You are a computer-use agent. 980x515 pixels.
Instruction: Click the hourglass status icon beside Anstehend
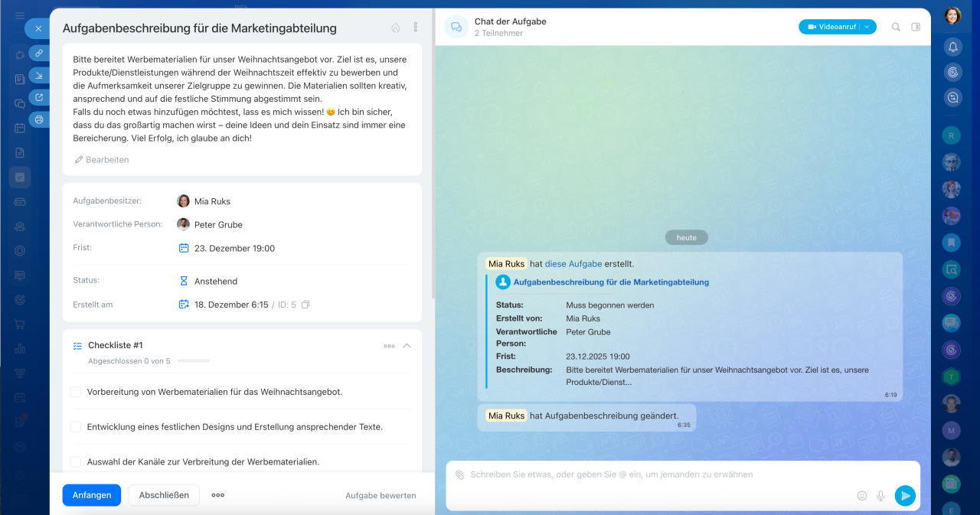[x=184, y=281]
